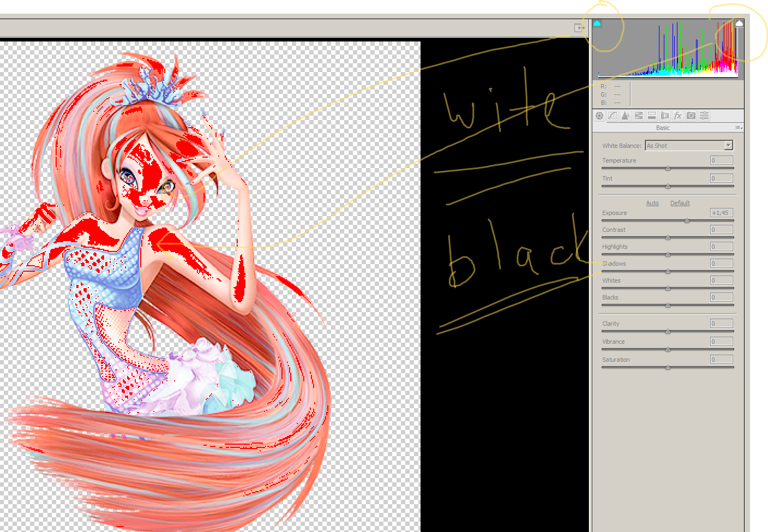The width and height of the screenshot is (768, 532).
Task: Click the Vibrance slider handle
Action: pos(668,350)
